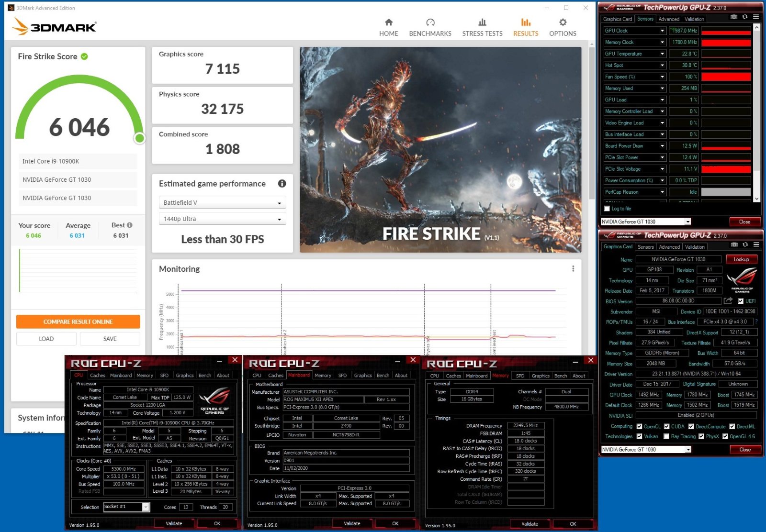Click the GPU name field NVIDIA GeForce GT 1030
Image resolution: width=766 pixels, height=532 pixels.
pos(678,259)
